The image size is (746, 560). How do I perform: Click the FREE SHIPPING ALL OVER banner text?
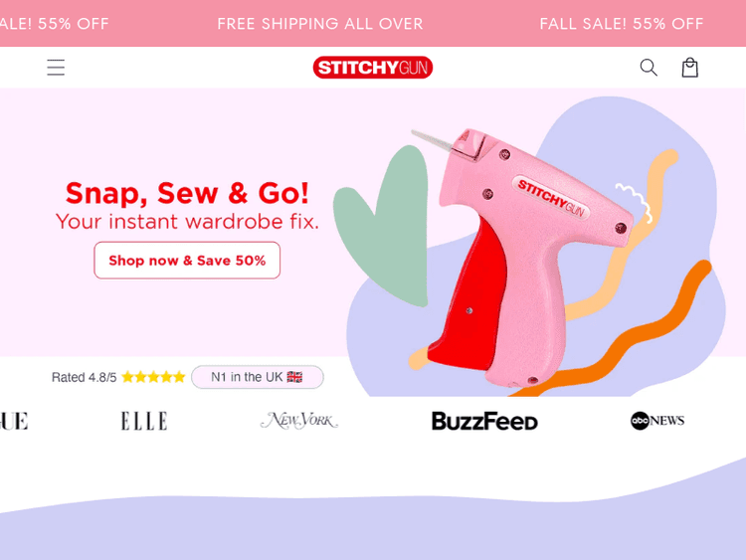pos(319,24)
